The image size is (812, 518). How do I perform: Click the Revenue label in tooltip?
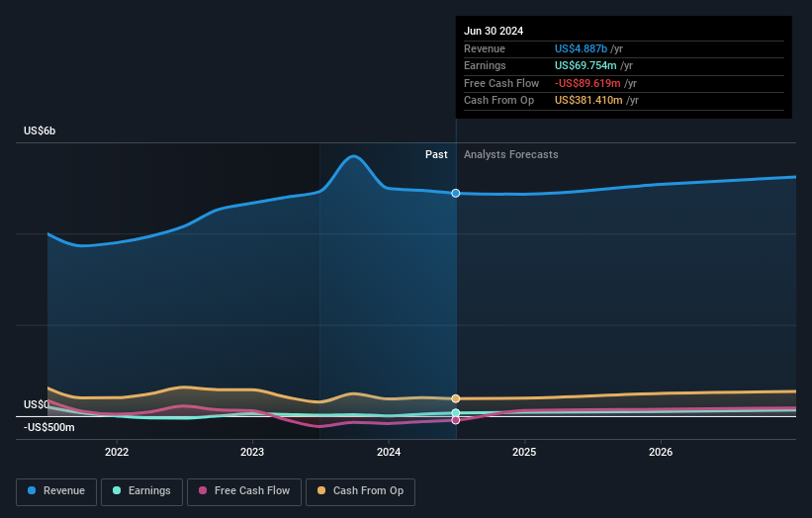click(x=485, y=48)
